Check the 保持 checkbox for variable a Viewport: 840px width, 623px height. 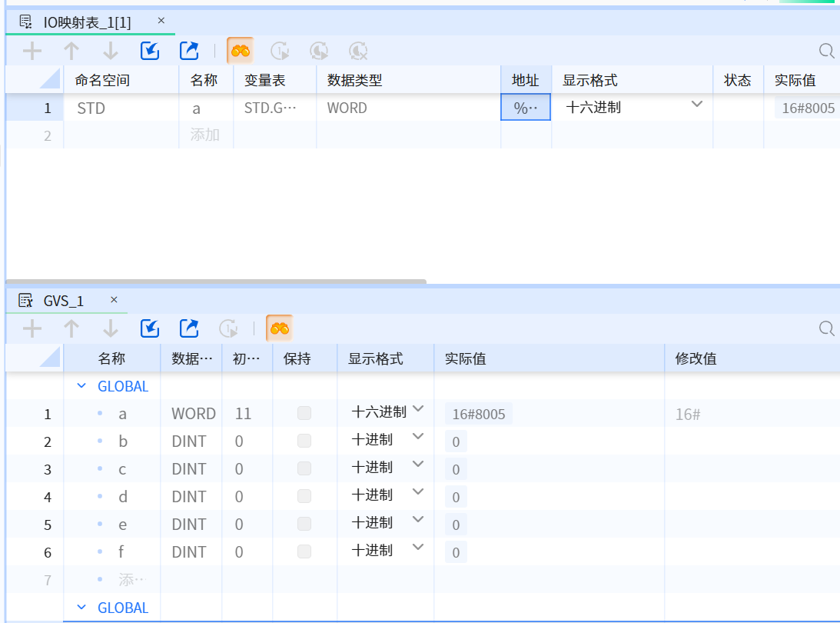point(304,414)
